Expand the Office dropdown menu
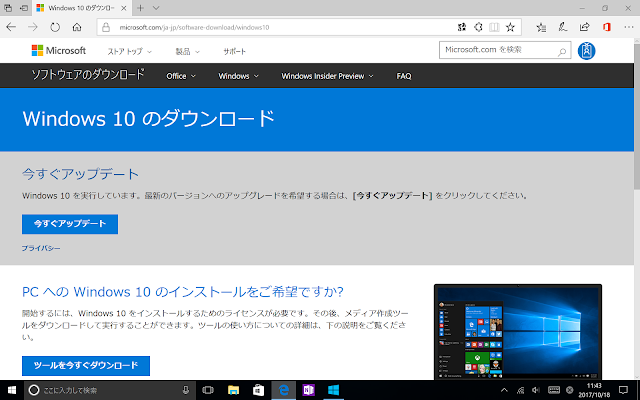The width and height of the screenshot is (640, 400). pyautogui.click(x=181, y=76)
